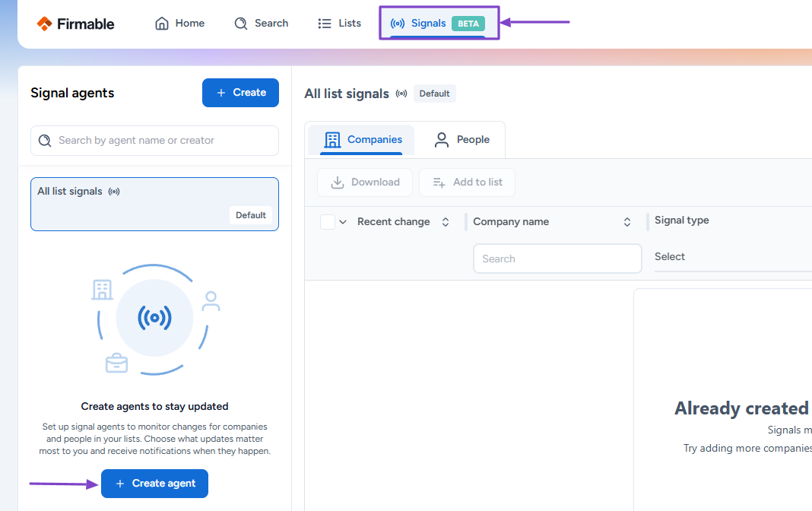
Task: Click the Create agents to stay updated heading
Action: click(154, 406)
